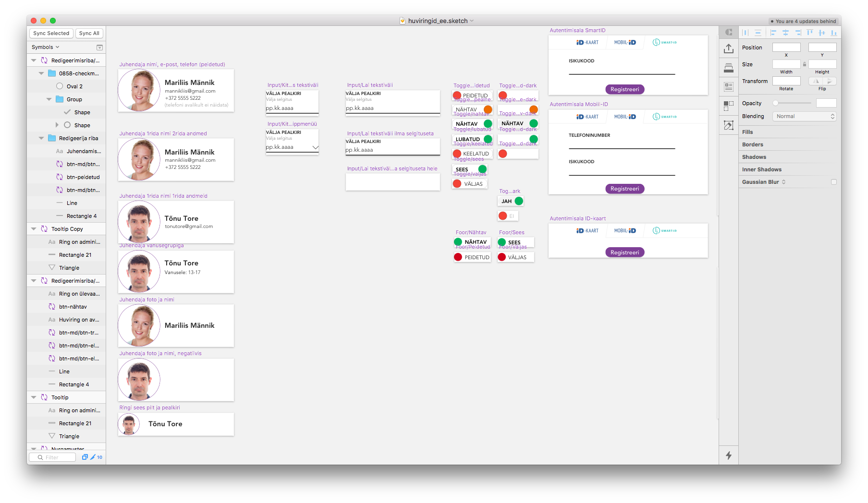Collapse the Tooltip Copy symbol
The width and height of the screenshot is (868, 503).
pos(34,229)
